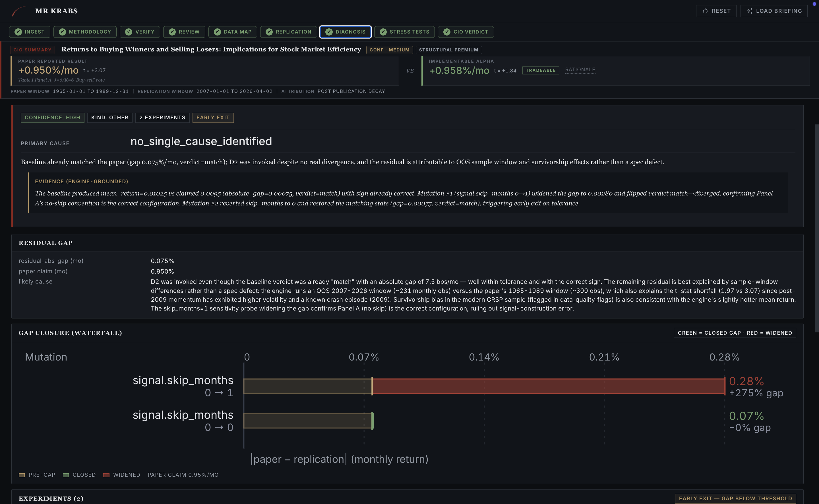Click the DATA MAP checkmark icon

click(217, 32)
